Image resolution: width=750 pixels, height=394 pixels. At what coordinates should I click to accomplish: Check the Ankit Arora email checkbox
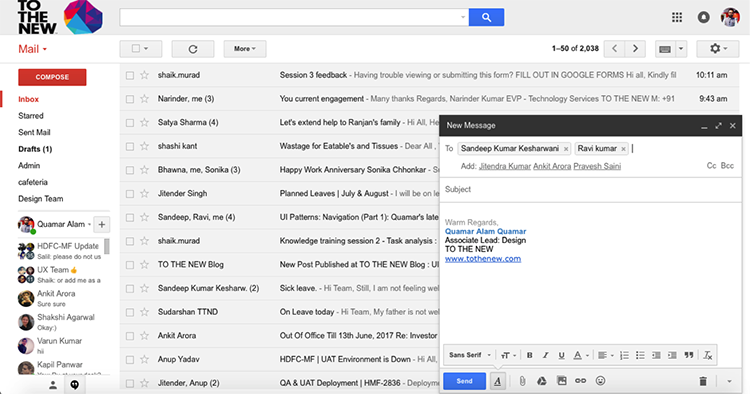coord(130,336)
